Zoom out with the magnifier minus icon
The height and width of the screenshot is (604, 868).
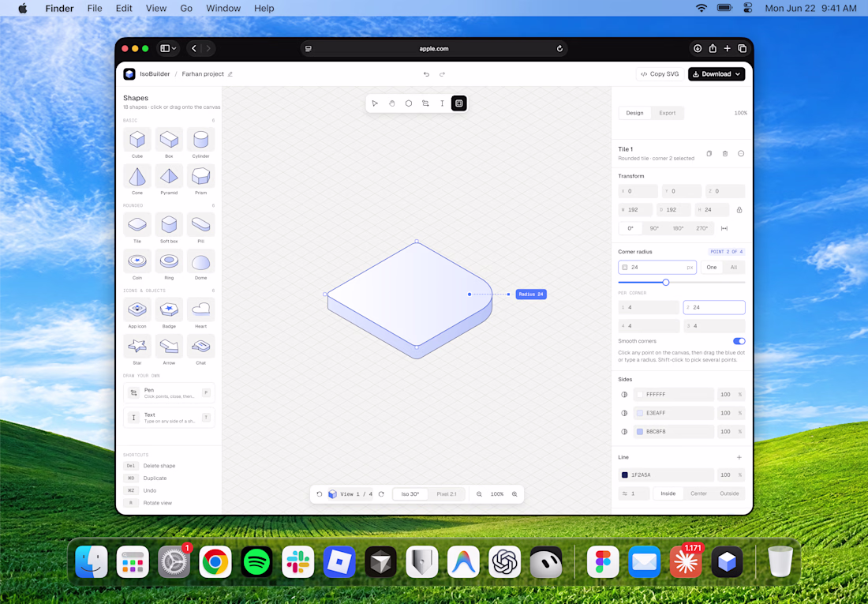click(480, 494)
